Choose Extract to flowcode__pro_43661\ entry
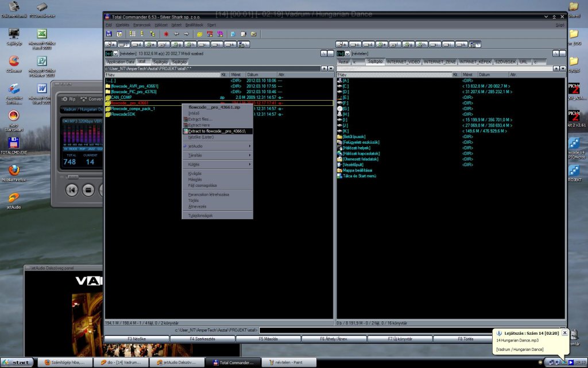 pos(217,131)
